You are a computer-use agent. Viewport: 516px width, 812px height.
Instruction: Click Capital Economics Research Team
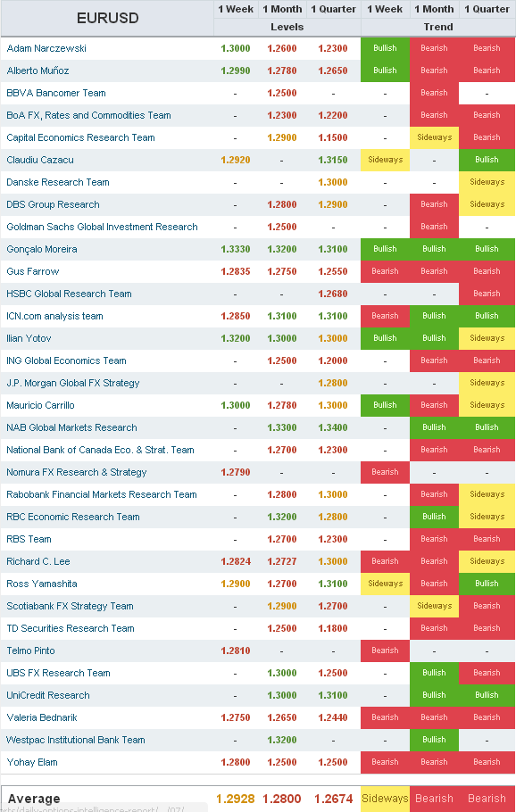point(81,137)
